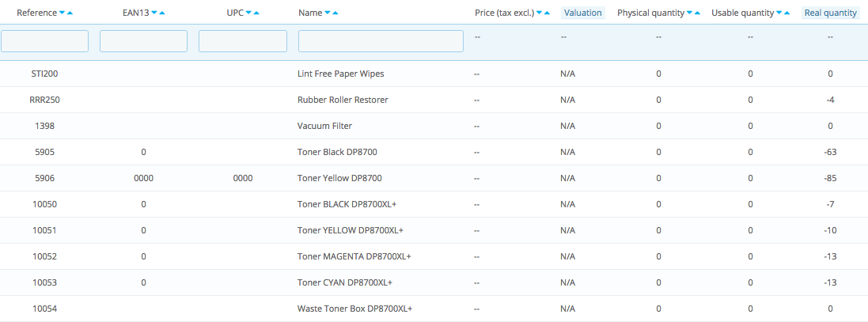Sort Usable quantity with down arrow
Screen dimensions: 868x322
(x=779, y=13)
